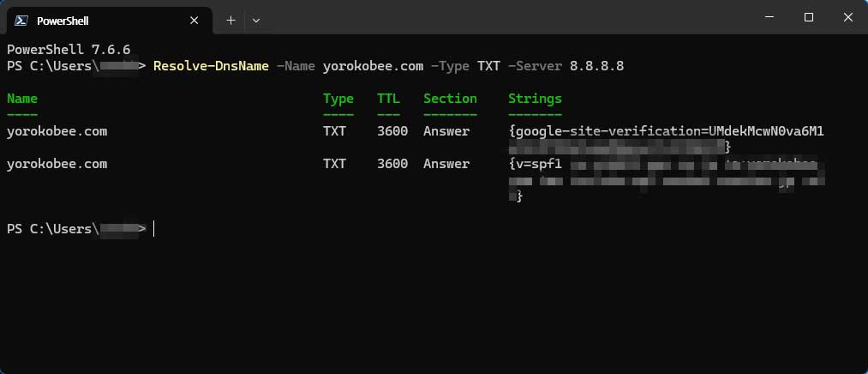Image resolution: width=868 pixels, height=374 pixels.
Task: Close the terminal window
Action: tap(847, 18)
